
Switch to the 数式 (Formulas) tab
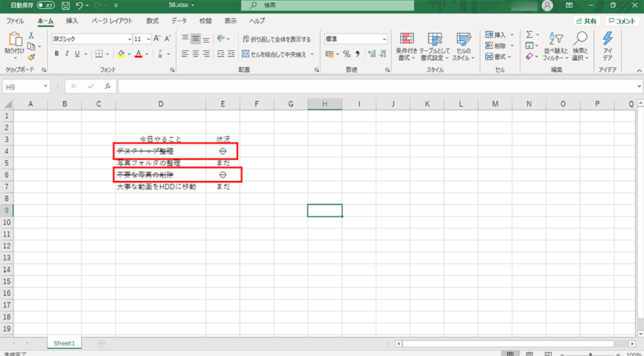(152, 21)
